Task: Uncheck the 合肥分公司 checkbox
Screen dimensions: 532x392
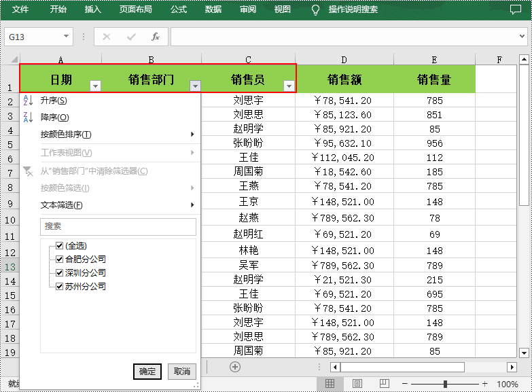Action: pos(59,260)
